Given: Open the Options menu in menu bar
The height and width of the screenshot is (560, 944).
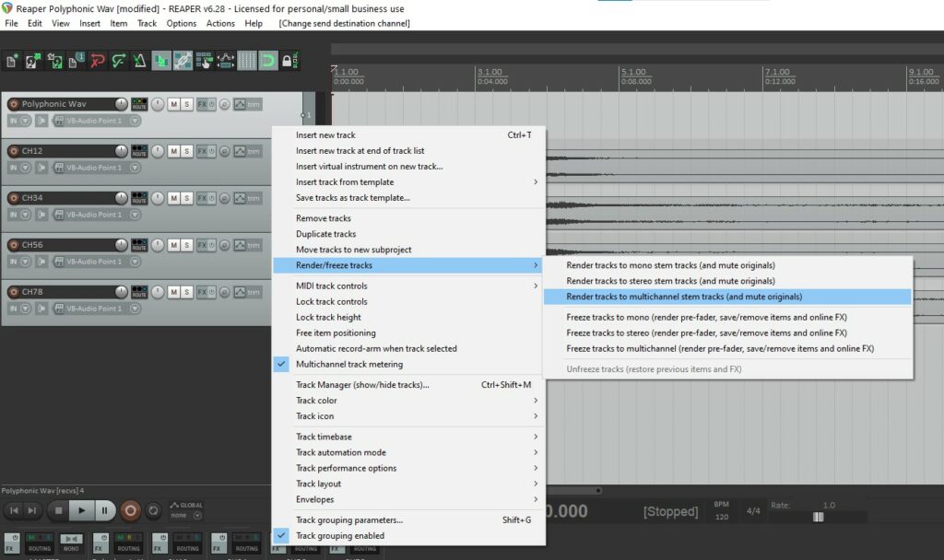Looking at the screenshot, I should coord(182,23).
